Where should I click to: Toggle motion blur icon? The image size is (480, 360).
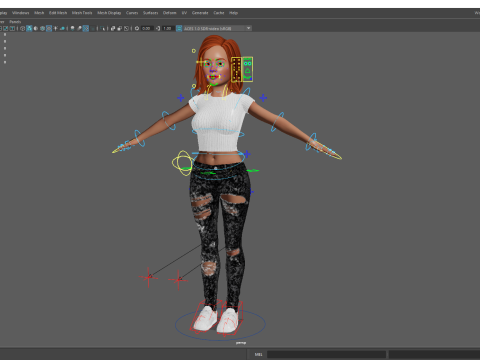(x=79, y=28)
